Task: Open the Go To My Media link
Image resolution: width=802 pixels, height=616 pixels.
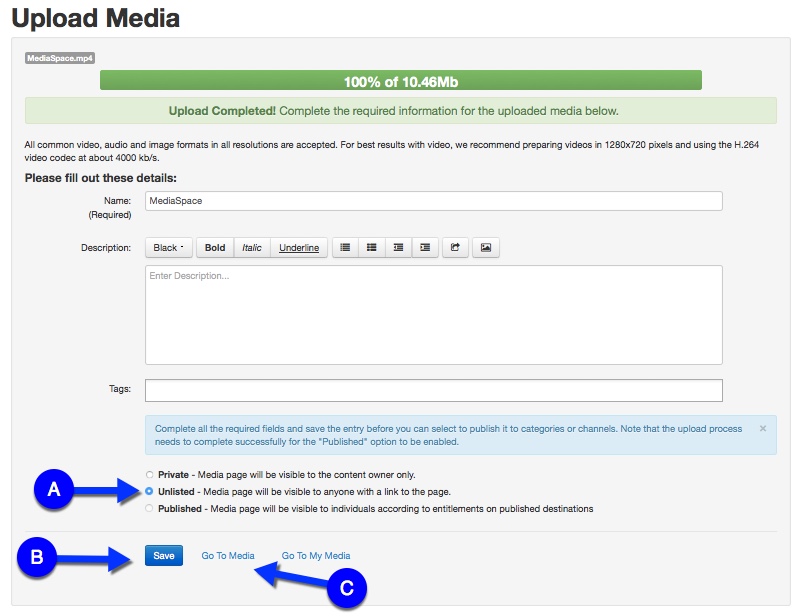Action: click(316, 556)
